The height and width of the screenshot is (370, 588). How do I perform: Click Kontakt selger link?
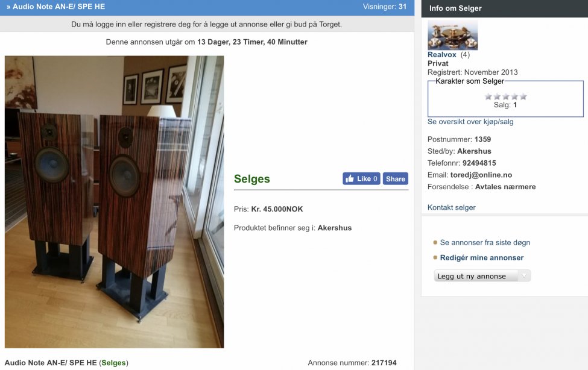coord(452,207)
